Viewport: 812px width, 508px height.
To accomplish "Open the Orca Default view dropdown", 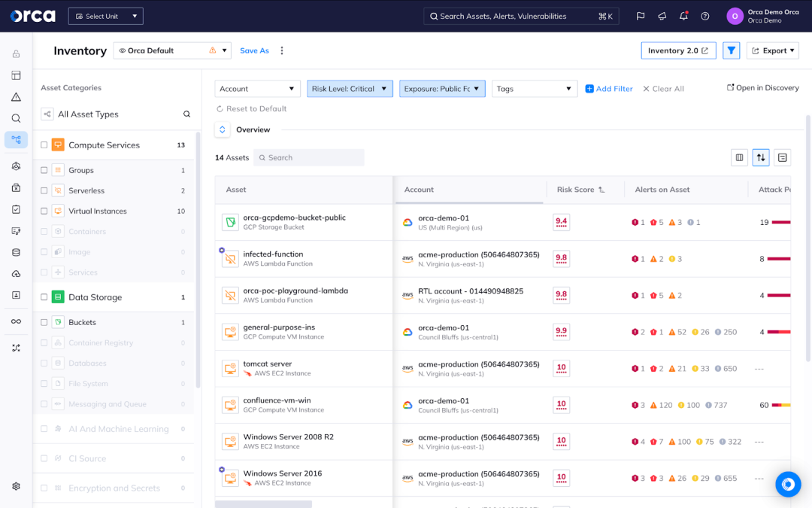I will 172,50.
